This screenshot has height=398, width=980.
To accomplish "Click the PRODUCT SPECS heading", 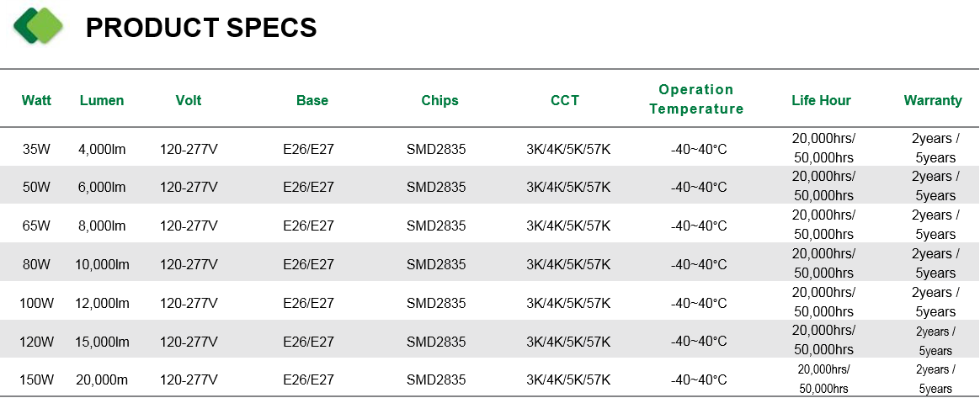I will [x=201, y=28].
